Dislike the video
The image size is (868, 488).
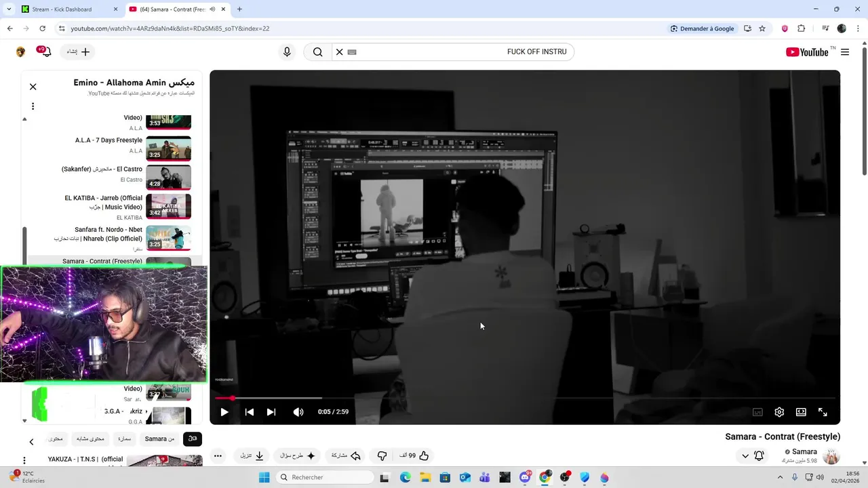pos(382,456)
